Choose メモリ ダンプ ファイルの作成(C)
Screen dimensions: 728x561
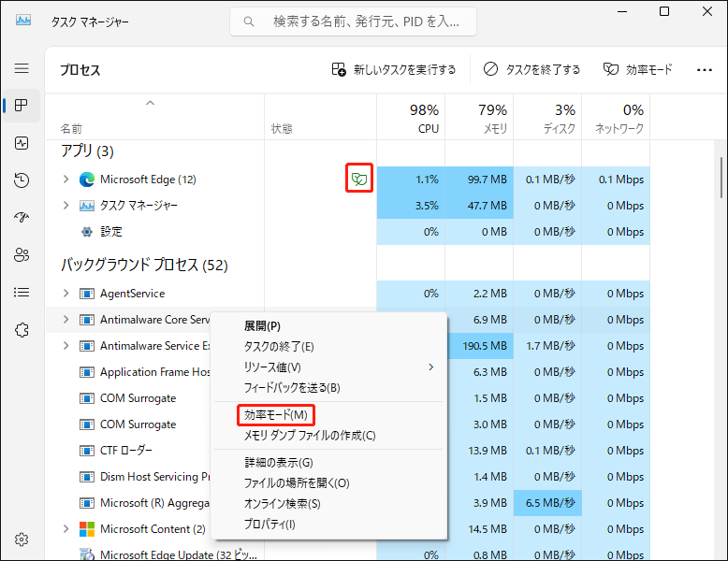pyautogui.click(x=328, y=436)
